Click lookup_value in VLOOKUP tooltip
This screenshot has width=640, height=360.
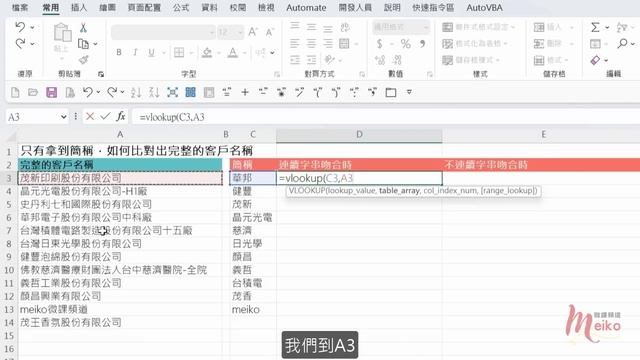click(x=352, y=191)
